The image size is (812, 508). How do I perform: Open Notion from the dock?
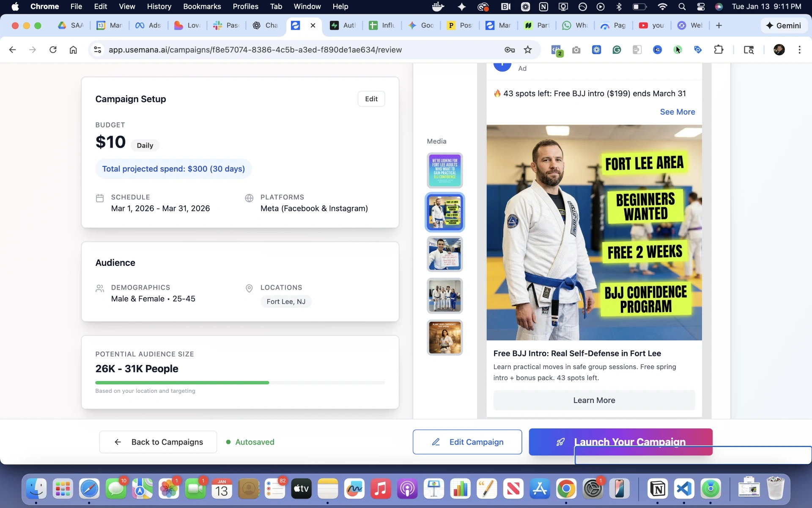click(x=658, y=489)
